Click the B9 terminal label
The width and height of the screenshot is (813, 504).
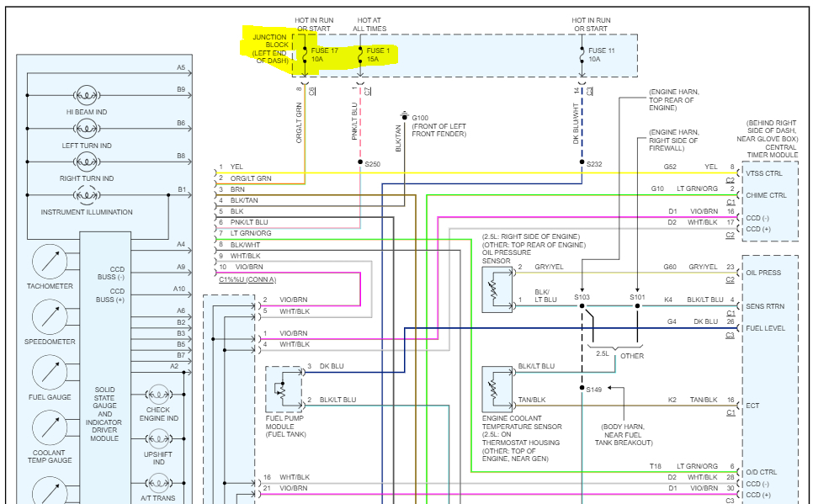180,89
